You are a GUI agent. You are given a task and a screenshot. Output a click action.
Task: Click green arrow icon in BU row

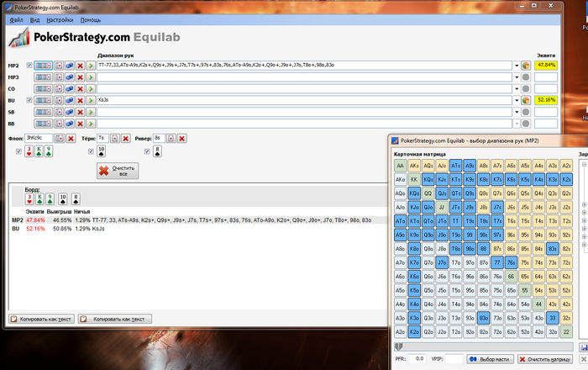click(x=91, y=100)
